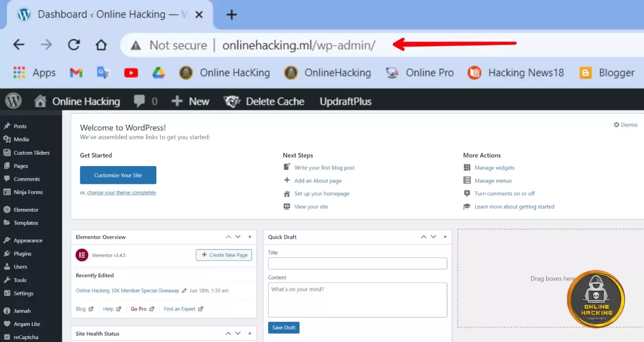Viewport: 644px width, 342px height.
Task: Open Ninja Forms in the sidebar
Action: [28, 192]
